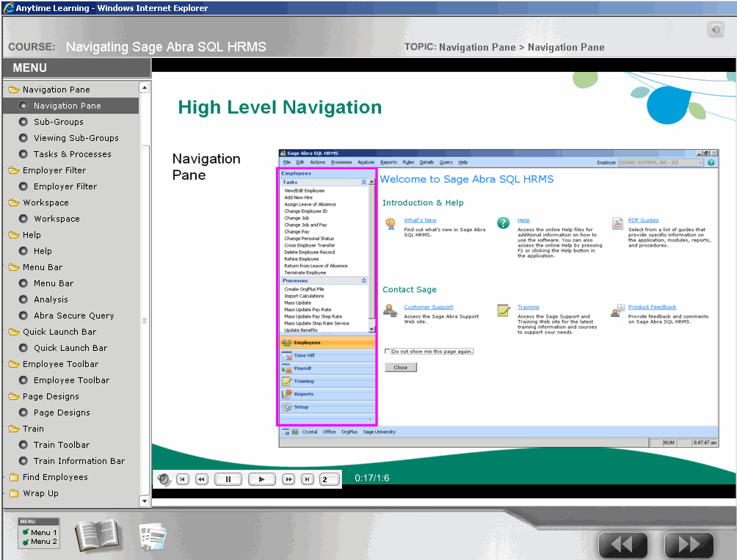Skip to the first slide
Image resolution: width=737 pixels, height=560 pixels.
tap(183, 479)
